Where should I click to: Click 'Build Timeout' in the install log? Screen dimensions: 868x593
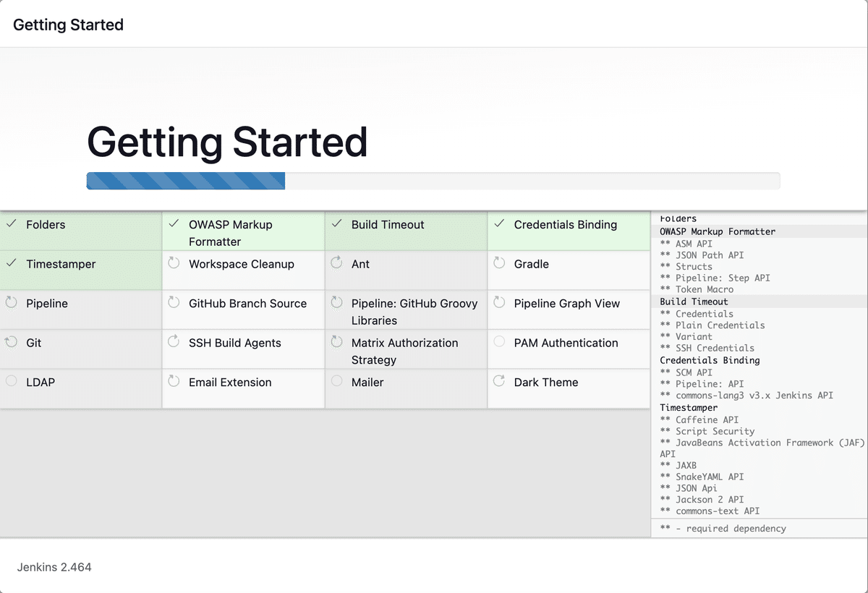click(x=694, y=302)
